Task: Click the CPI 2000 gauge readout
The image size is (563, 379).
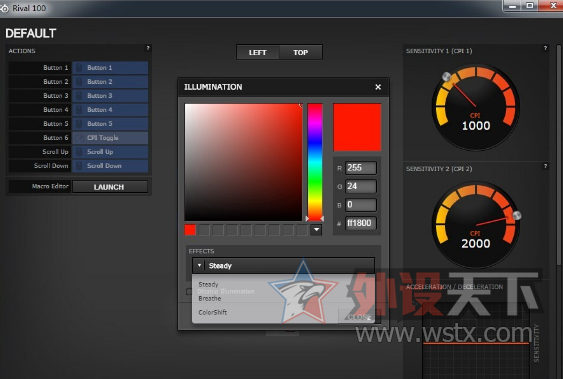Action: (476, 243)
